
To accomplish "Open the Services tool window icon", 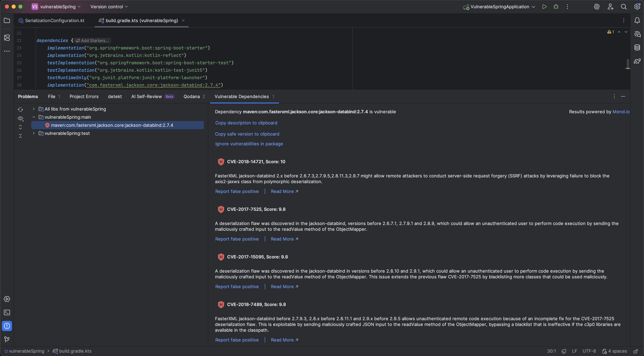I will pyautogui.click(x=7, y=299).
